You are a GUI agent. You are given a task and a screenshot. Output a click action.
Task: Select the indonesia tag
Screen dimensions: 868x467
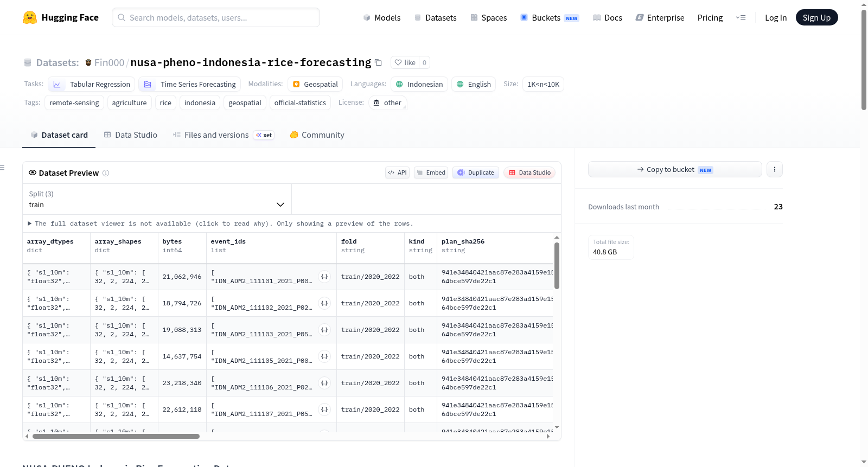click(x=200, y=103)
